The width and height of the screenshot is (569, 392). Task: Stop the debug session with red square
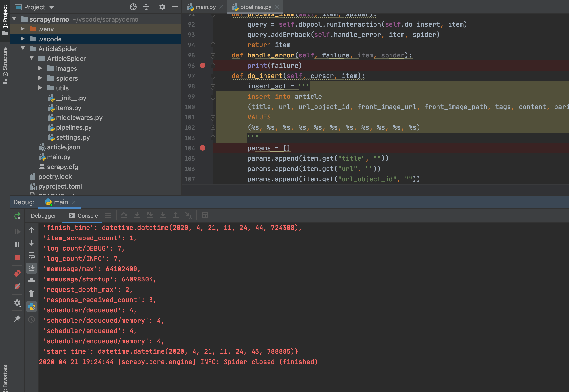click(x=17, y=257)
